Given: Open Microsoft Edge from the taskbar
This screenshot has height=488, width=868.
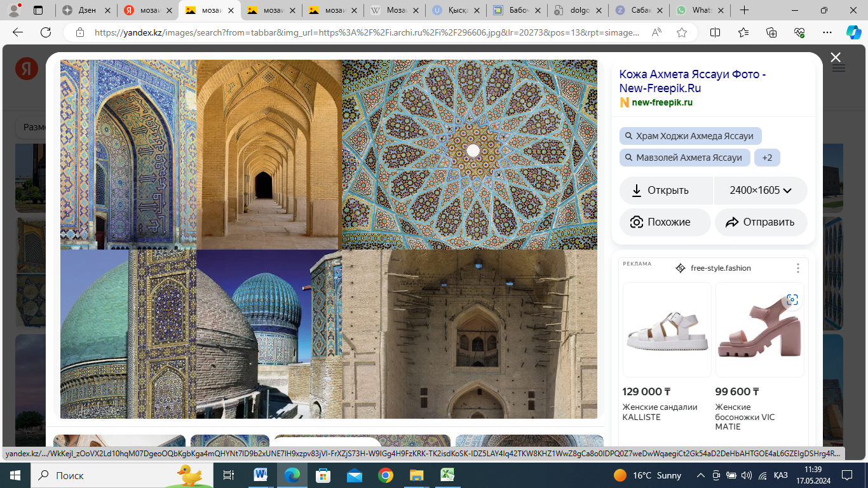Looking at the screenshot, I should tap(292, 475).
